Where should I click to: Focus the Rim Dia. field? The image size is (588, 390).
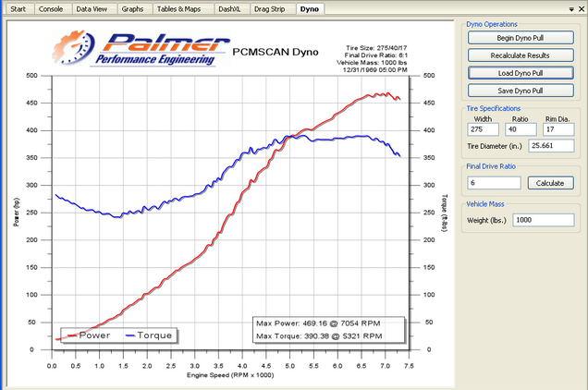coord(558,129)
